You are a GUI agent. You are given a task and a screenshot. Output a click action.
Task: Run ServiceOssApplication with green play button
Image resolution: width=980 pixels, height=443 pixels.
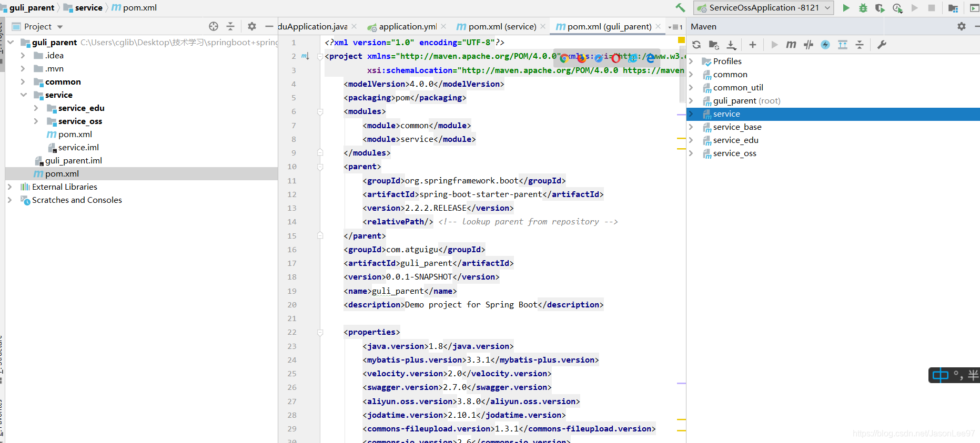[846, 7]
